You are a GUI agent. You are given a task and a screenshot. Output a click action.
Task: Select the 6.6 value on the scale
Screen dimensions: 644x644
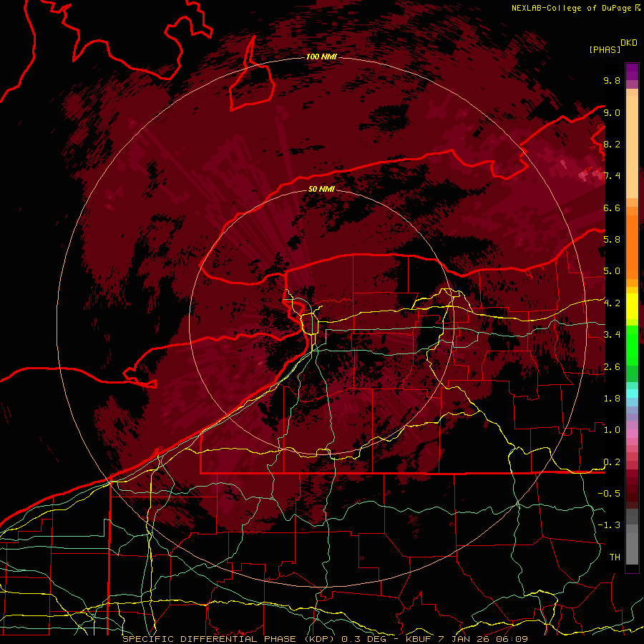612,208
